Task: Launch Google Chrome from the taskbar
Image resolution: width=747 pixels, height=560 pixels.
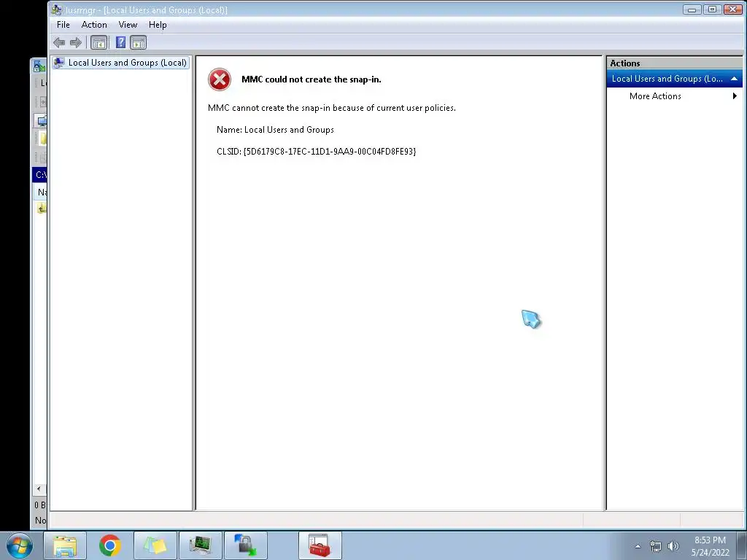Action: coord(110,545)
